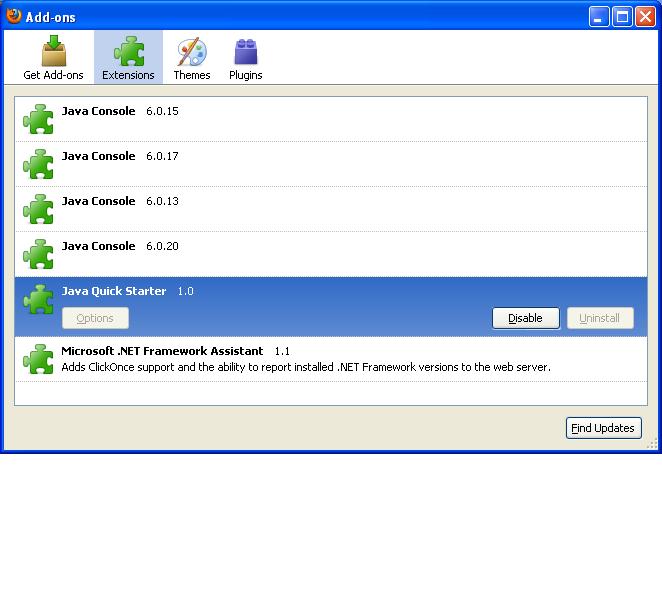
Task: Click the Get Add-ons tab label
Action: 53,75
